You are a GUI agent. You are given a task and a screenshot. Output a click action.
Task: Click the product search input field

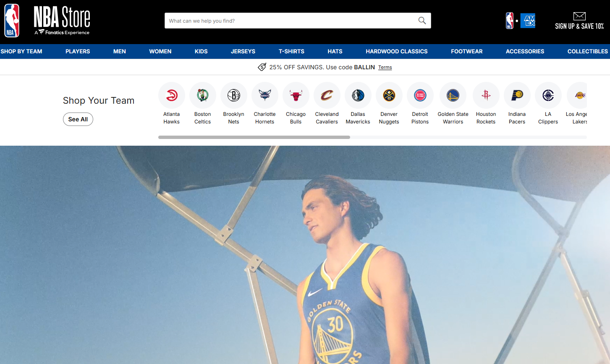[290, 21]
